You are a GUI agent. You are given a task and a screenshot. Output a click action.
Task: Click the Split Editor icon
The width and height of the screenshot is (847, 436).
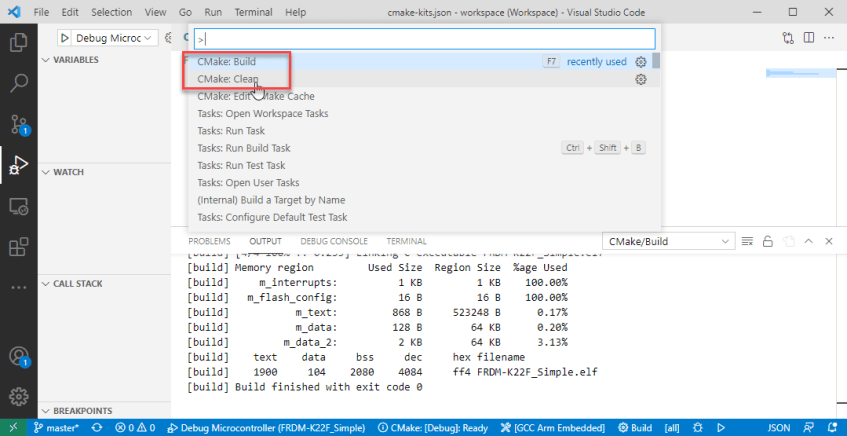coord(807,38)
